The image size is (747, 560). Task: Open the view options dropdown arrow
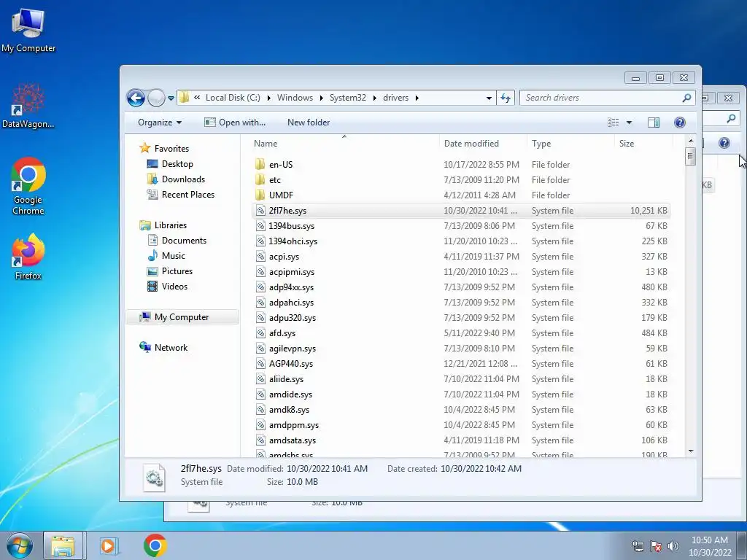pos(629,122)
